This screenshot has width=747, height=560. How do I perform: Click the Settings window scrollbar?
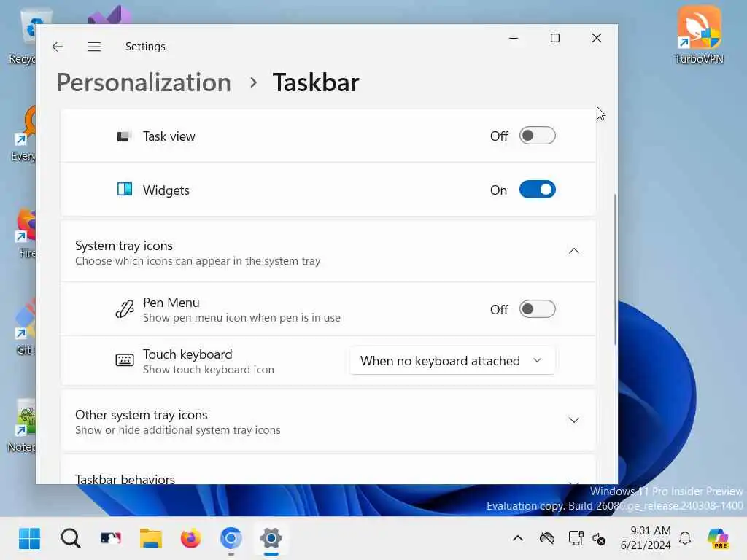point(615,269)
